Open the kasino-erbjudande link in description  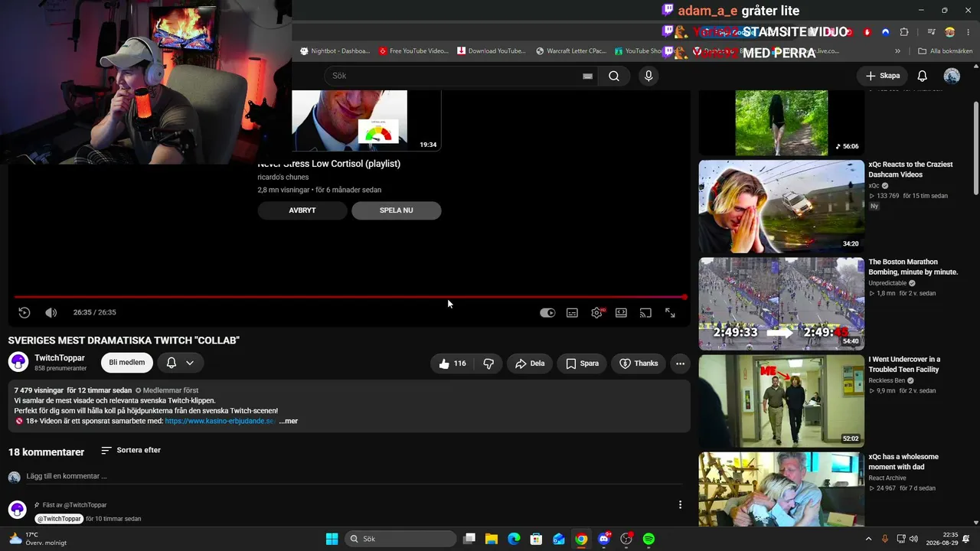(x=220, y=421)
